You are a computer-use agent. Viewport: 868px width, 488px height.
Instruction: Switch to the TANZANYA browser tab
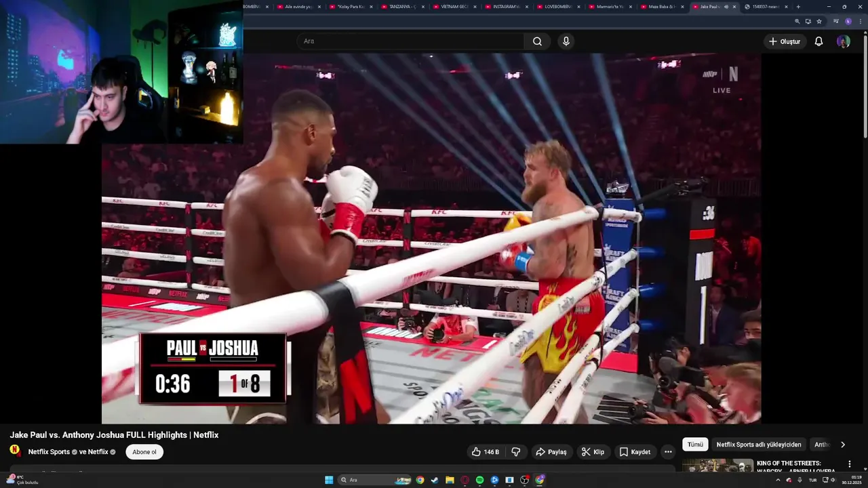click(x=403, y=7)
